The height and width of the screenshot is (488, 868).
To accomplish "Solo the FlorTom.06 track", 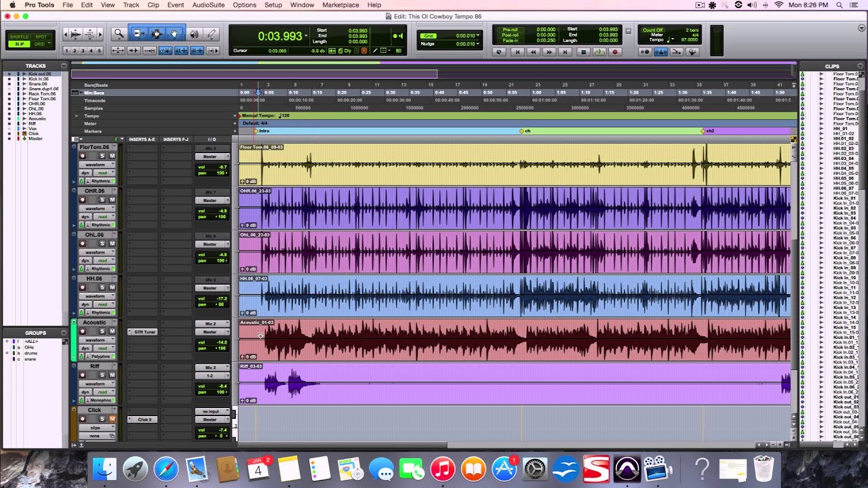I will click(102, 156).
